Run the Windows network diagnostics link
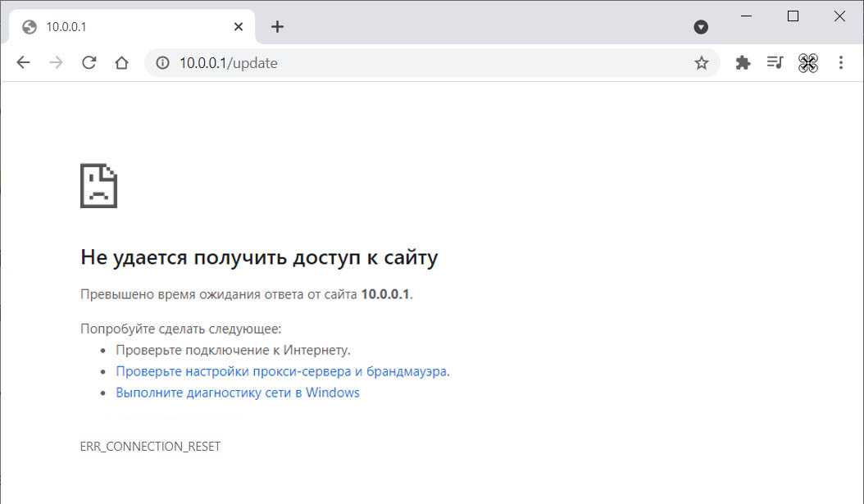The height and width of the screenshot is (504, 864). (x=238, y=393)
